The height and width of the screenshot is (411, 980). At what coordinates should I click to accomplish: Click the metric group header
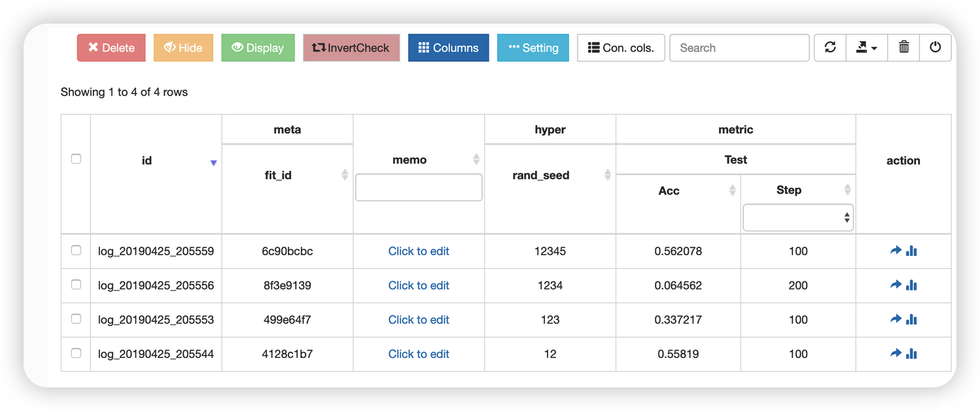[x=736, y=130]
